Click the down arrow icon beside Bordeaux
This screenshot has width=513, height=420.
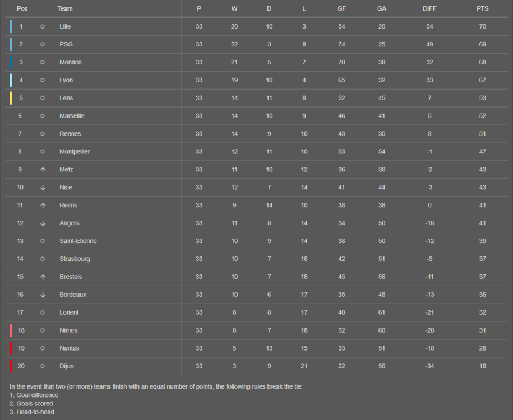[x=43, y=295]
